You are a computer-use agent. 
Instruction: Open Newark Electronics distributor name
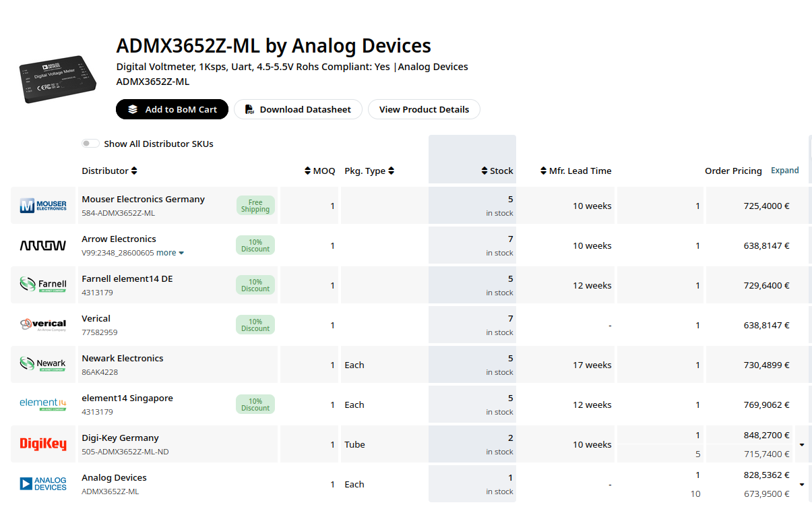pos(123,358)
